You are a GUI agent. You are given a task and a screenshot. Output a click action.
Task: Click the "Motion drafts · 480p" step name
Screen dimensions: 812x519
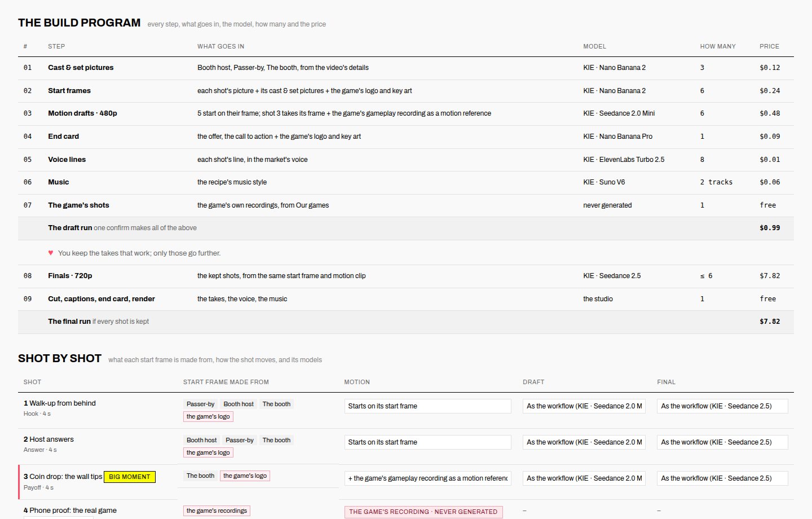click(82, 113)
